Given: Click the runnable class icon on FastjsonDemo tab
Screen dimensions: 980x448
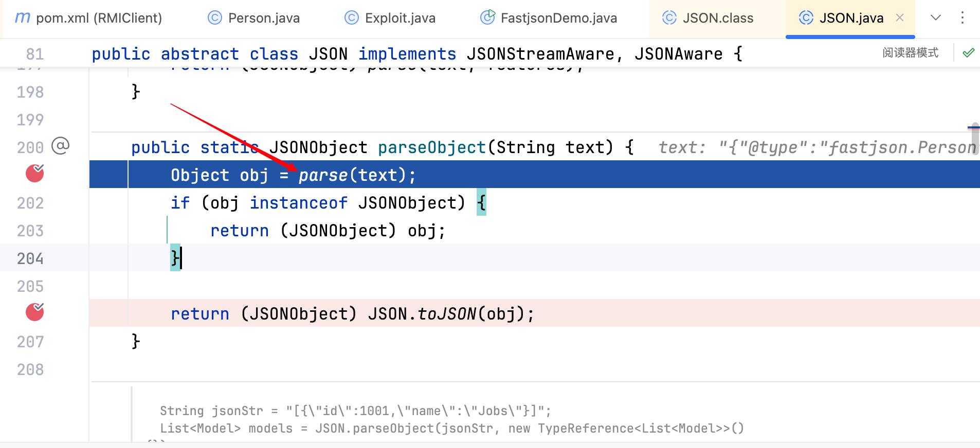Looking at the screenshot, I should 487,17.
